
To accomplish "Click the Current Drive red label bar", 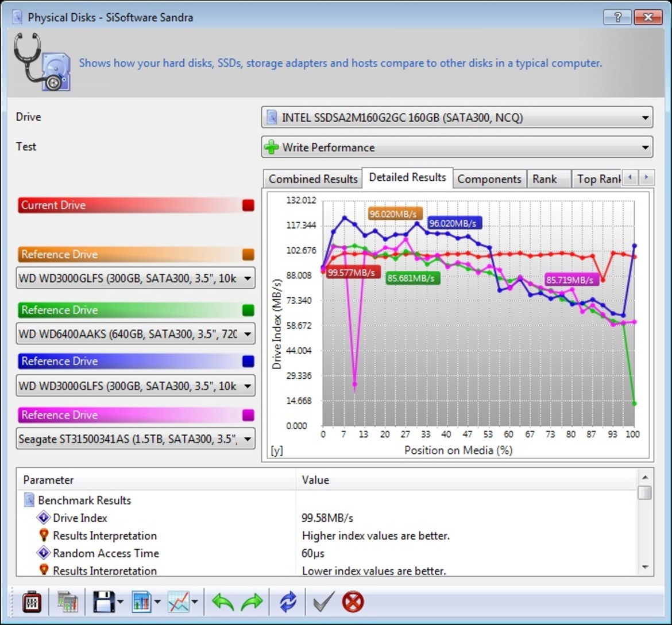I will point(129,205).
